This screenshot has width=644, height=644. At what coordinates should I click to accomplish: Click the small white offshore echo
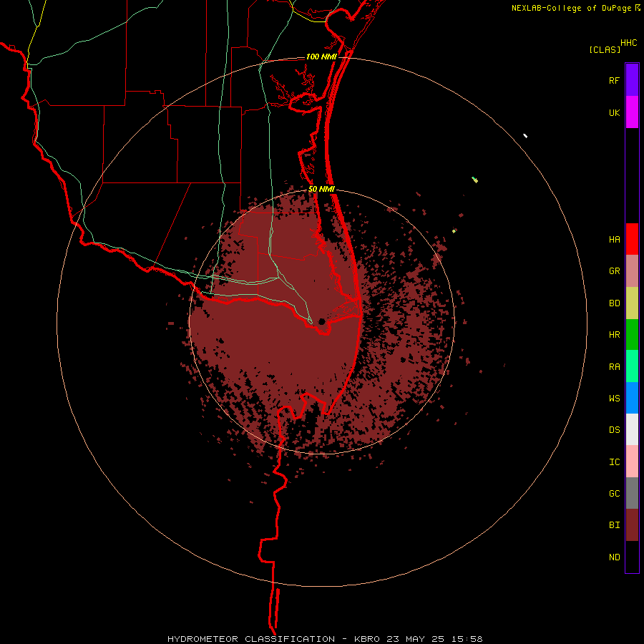(x=525, y=135)
